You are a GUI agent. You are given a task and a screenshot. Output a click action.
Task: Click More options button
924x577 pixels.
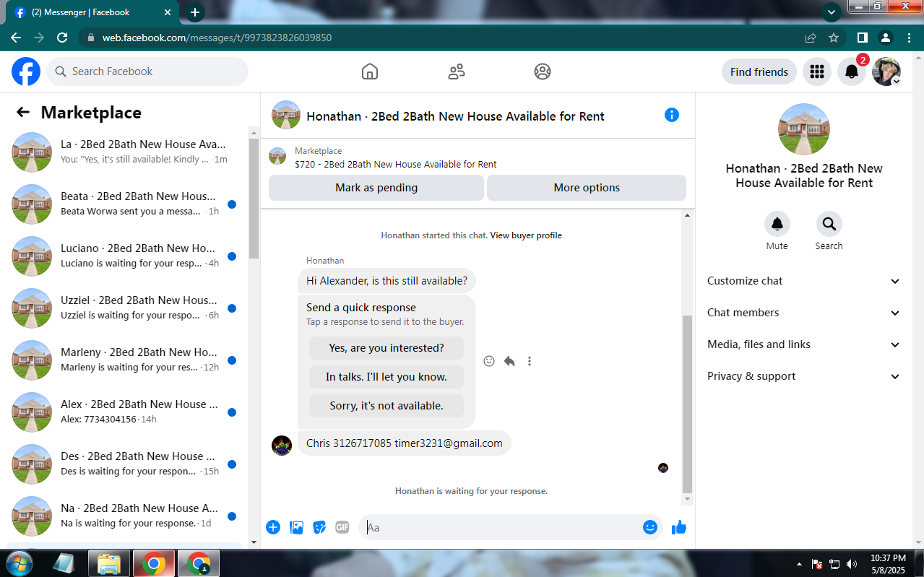[587, 188]
